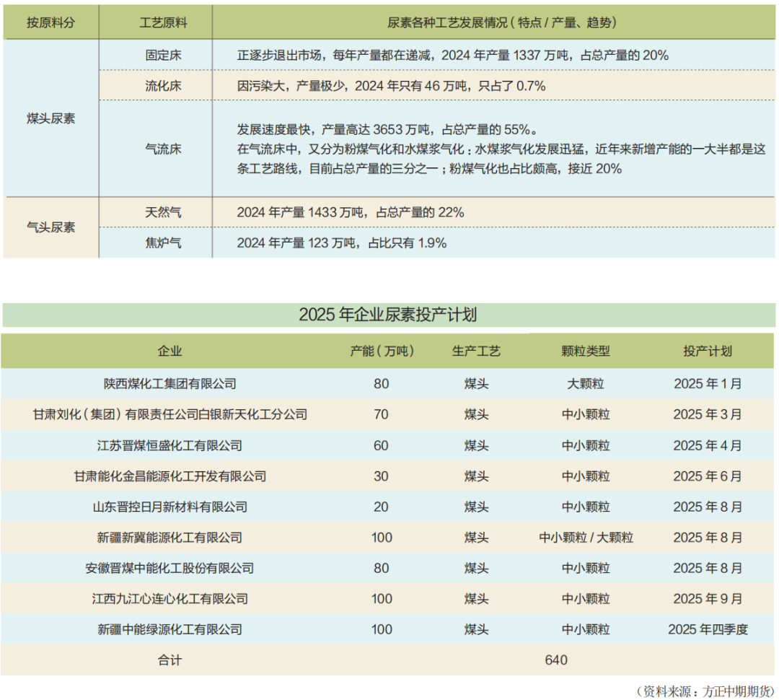This screenshot has height=700, width=779.
Task: Click the line starting '条工艺路线，目前占总产量'
Action: tap(429, 169)
